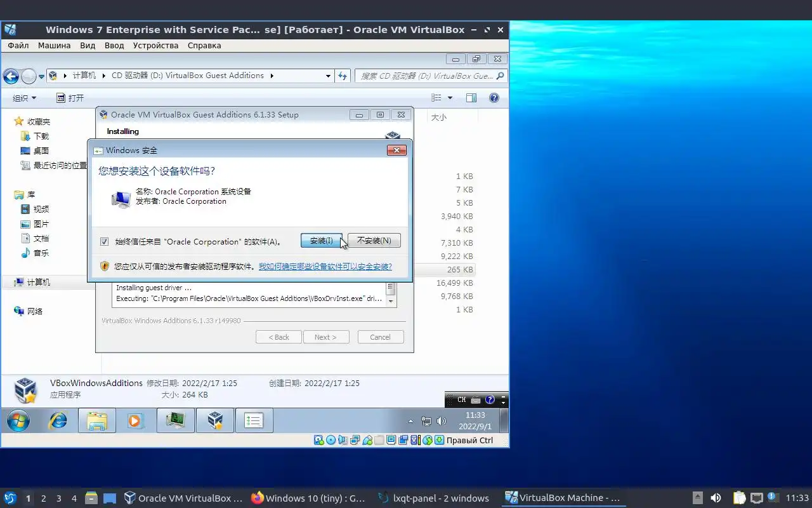Click VirtualBox USB status icon

tap(367, 440)
